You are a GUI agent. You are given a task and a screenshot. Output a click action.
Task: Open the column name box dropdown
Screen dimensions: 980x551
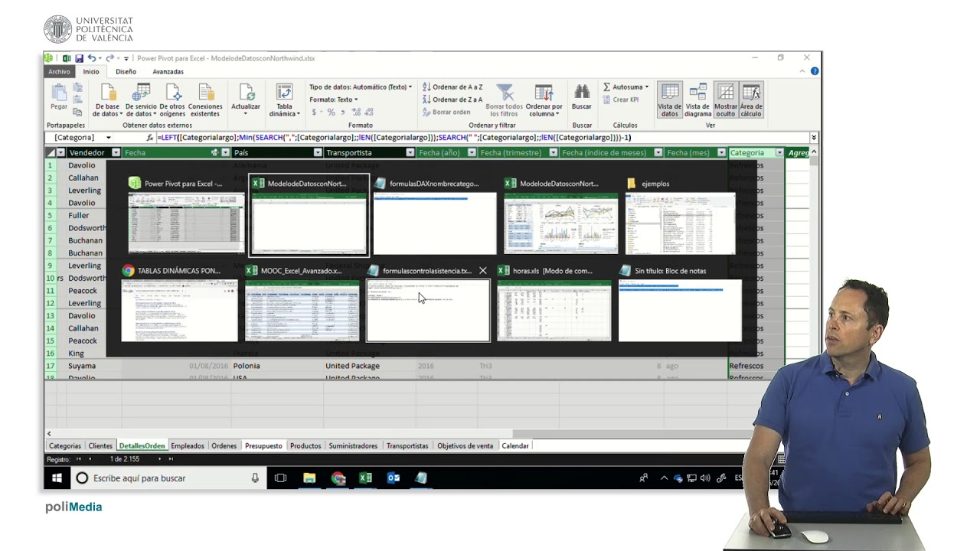coord(108,138)
